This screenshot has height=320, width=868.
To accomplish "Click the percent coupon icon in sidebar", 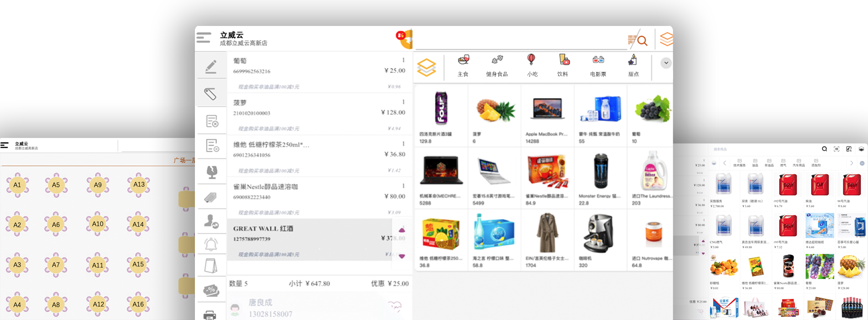I will 211,290.
